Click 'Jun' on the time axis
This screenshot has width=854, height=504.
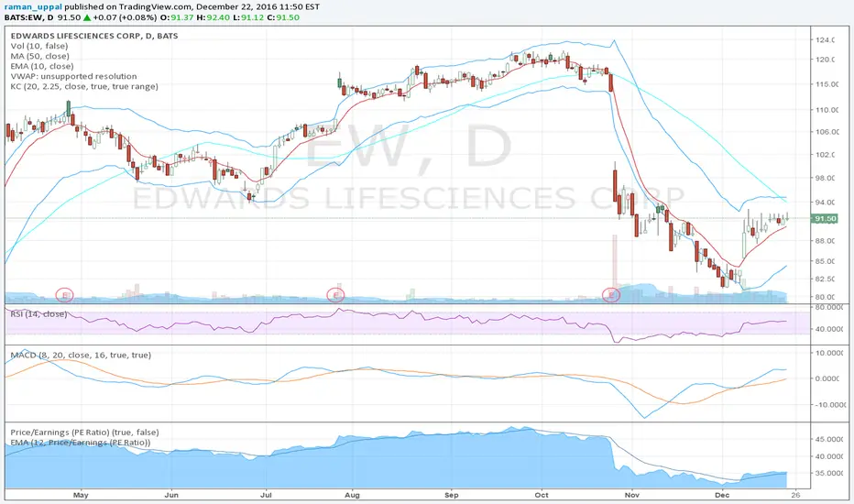click(x=171, y=495)
